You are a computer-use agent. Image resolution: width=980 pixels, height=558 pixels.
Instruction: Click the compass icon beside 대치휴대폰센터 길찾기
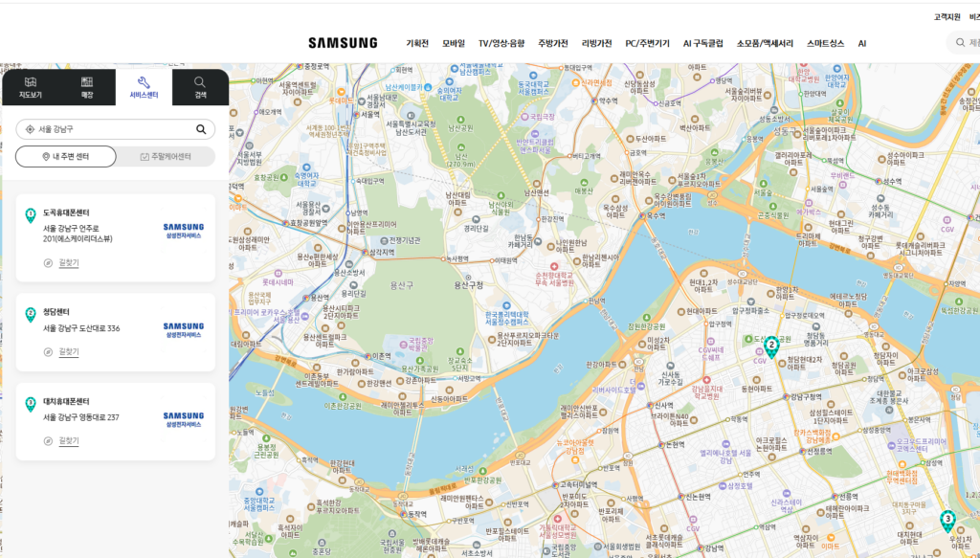pyautogui.click(x=48, y=441)
